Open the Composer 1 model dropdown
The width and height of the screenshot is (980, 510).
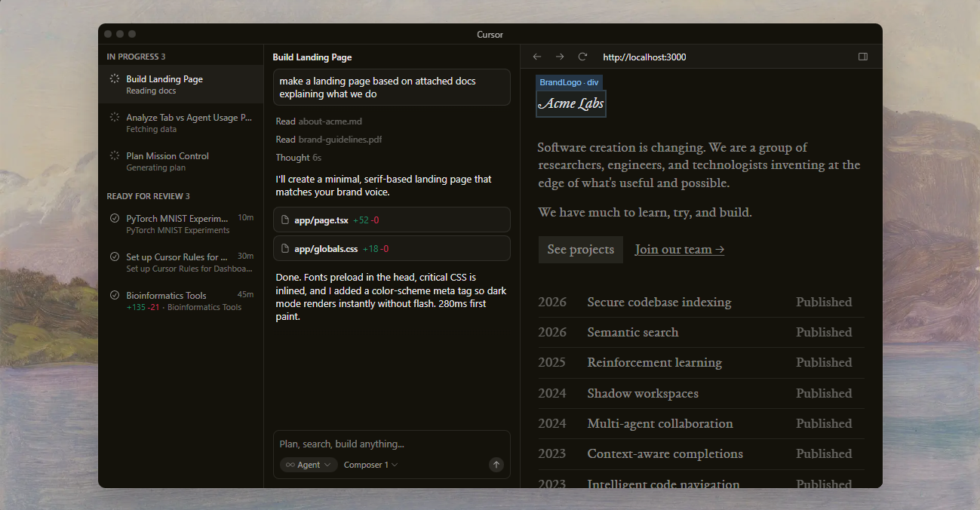[370, 465]
